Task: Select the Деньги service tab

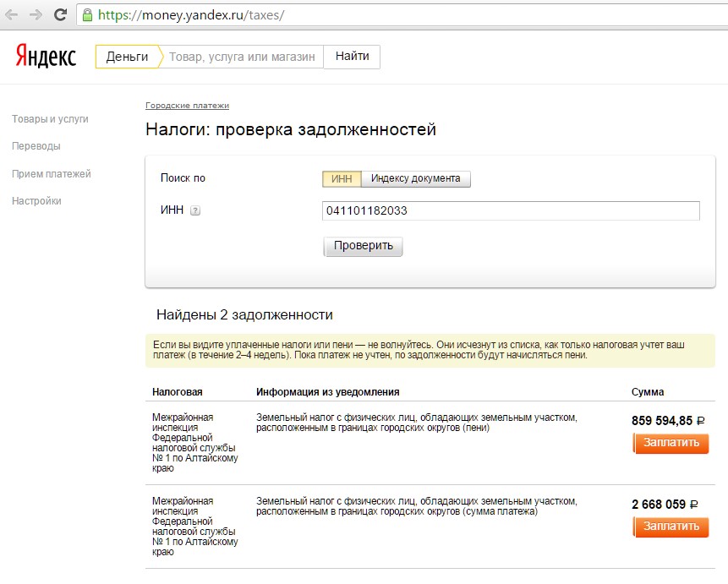Action: point(128,57)
